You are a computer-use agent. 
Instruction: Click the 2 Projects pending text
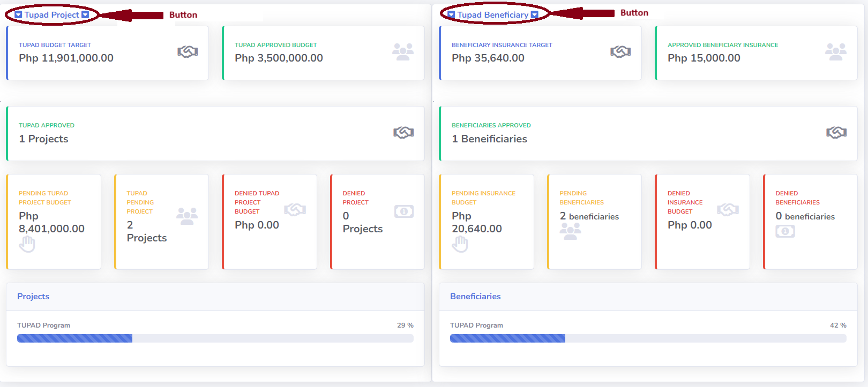(x=147, y=231)
